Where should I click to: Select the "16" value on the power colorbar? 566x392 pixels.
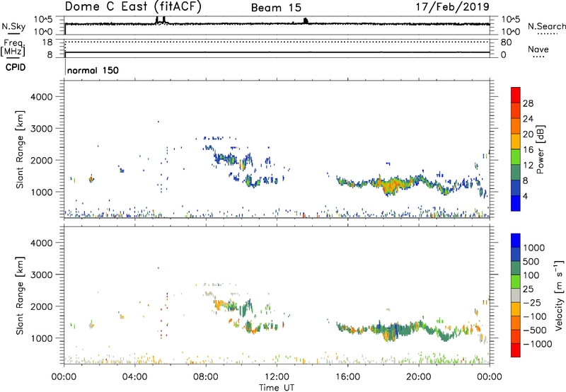(x=528, y=150)
